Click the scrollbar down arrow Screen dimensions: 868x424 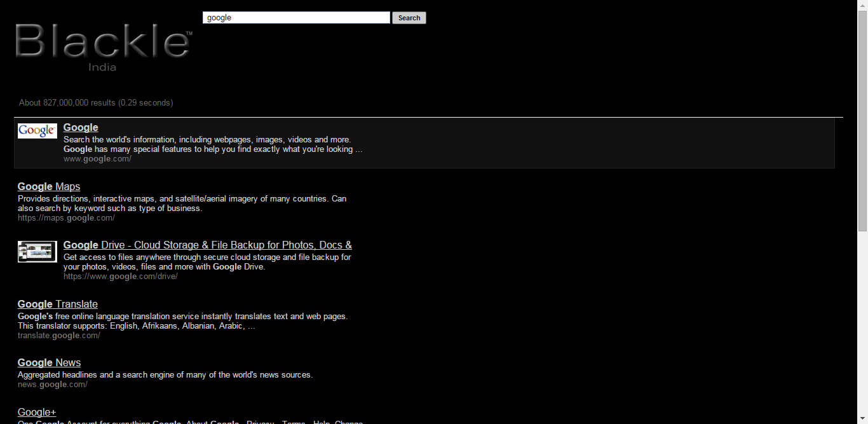pos(863,419)
